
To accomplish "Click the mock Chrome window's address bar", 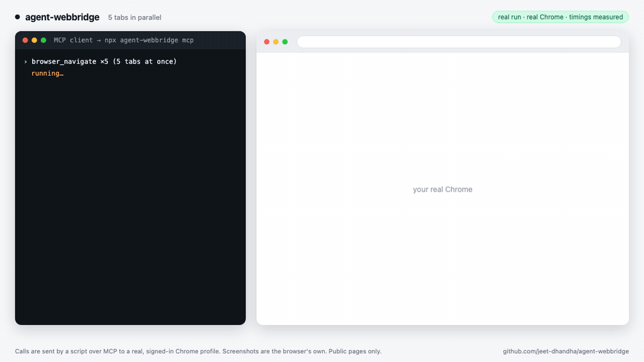I will pos(459,42).
